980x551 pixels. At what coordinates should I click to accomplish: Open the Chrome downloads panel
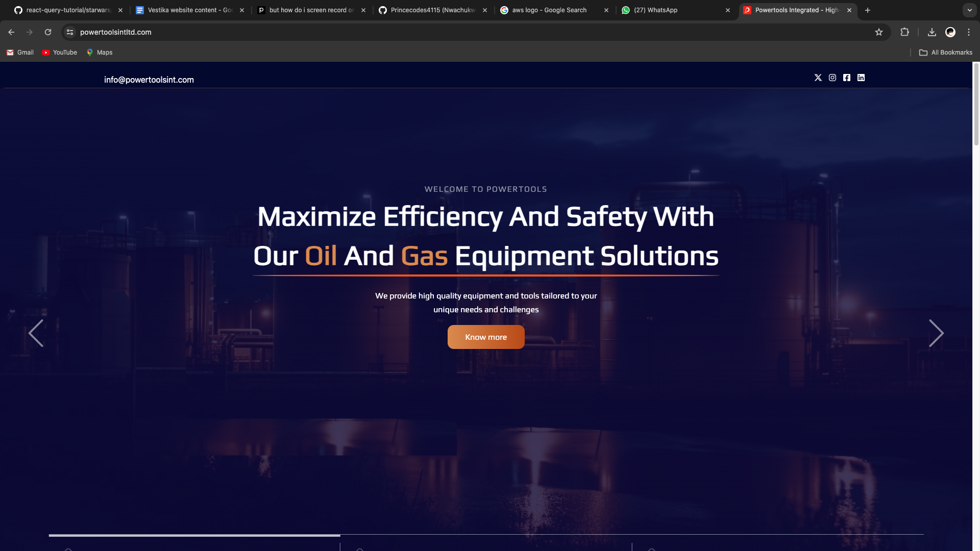coord(932,32)
